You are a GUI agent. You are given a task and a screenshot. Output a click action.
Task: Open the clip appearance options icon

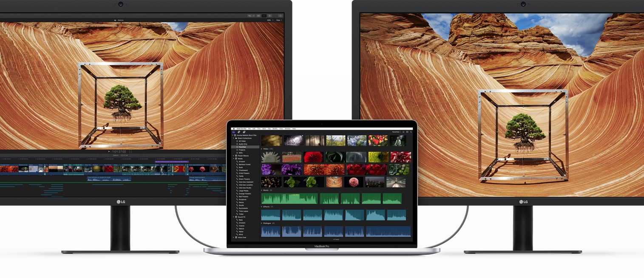(x=407, y=132)
